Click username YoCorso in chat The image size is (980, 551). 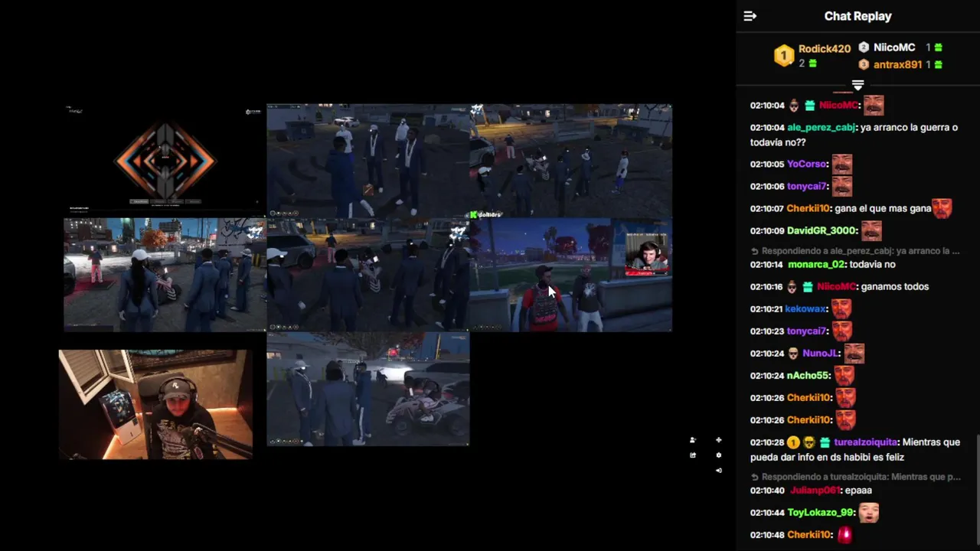pyautogui.click(x=807, y=165)
